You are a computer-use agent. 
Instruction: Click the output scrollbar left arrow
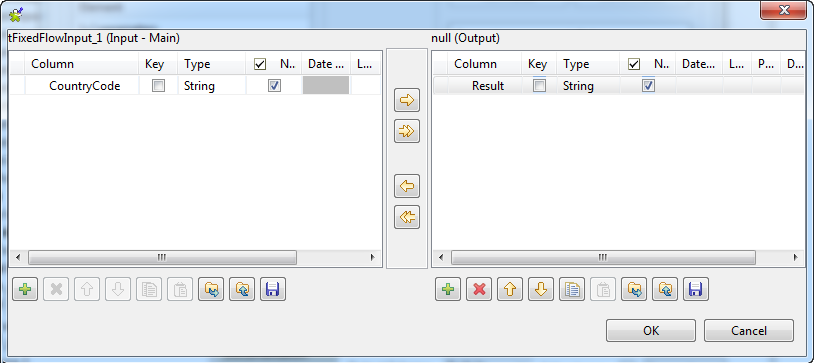(x=441, y=257)
